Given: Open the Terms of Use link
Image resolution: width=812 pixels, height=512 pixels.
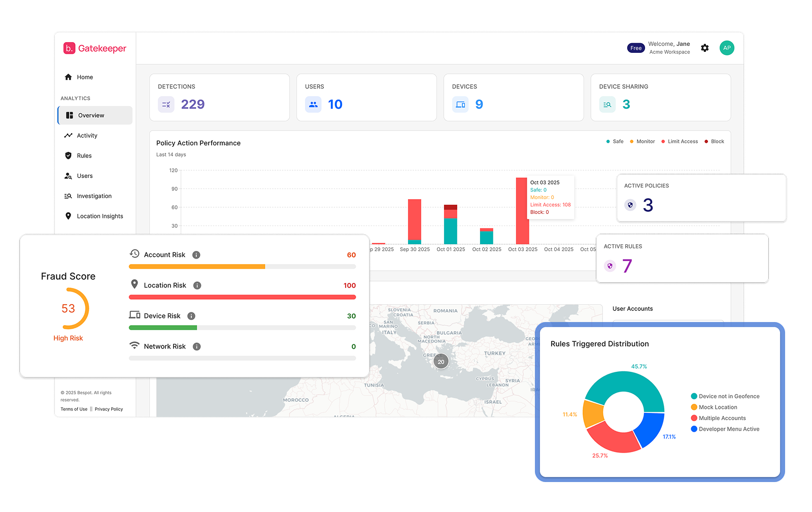Looking at the screenshot, I should pos(74,409).
